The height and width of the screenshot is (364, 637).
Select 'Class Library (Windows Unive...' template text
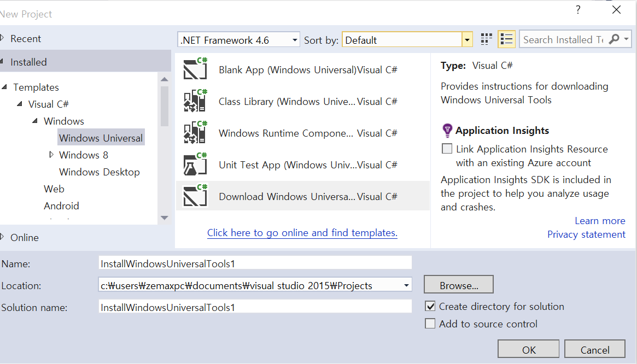tap(287, 102)
